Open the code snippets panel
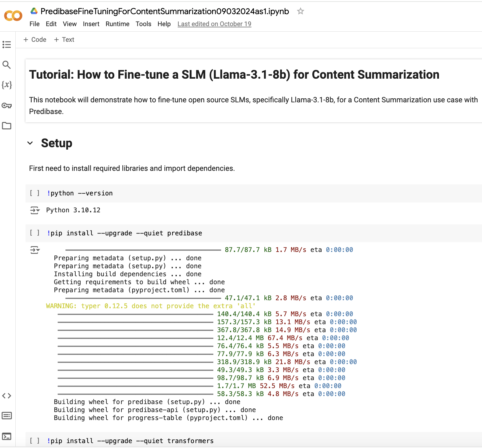Screen dimensions: 482x448 click(7, 396)
